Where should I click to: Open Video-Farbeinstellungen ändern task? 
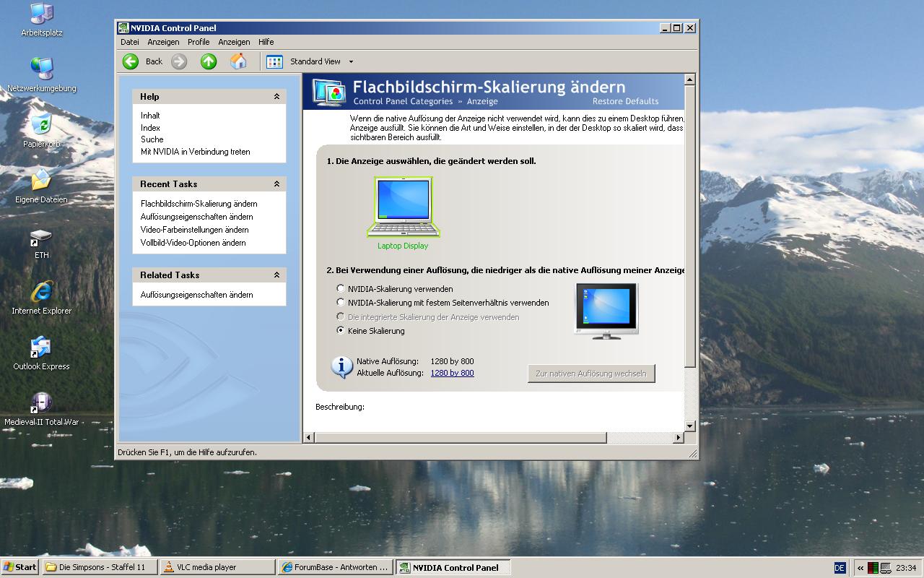coord(194,230)
